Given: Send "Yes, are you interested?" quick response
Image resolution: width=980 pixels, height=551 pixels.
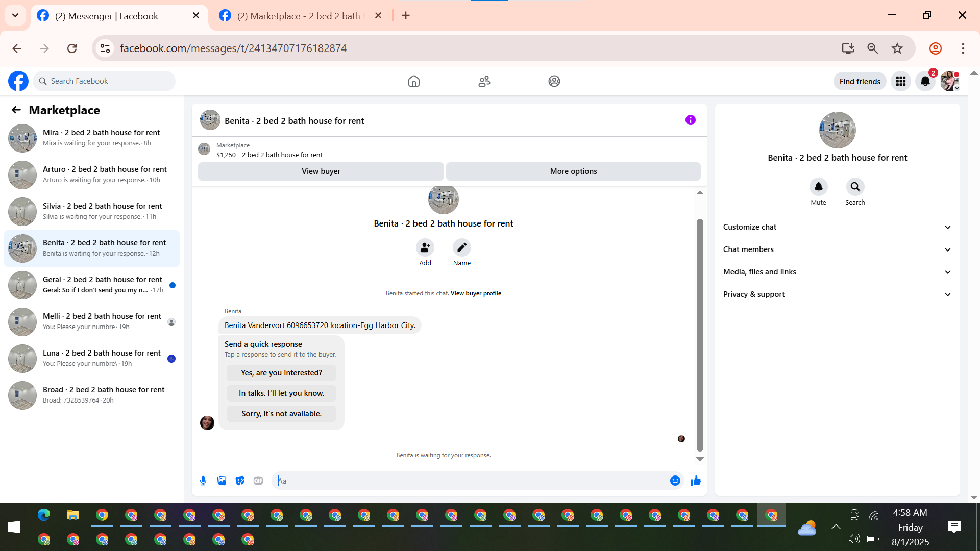Looking at the screenshot, I should 281,373.
